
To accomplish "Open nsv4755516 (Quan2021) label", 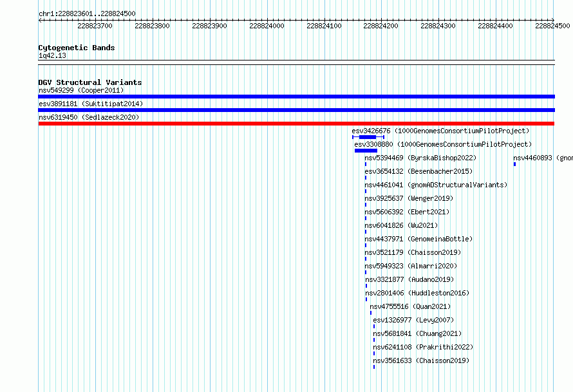I will 410,306.
